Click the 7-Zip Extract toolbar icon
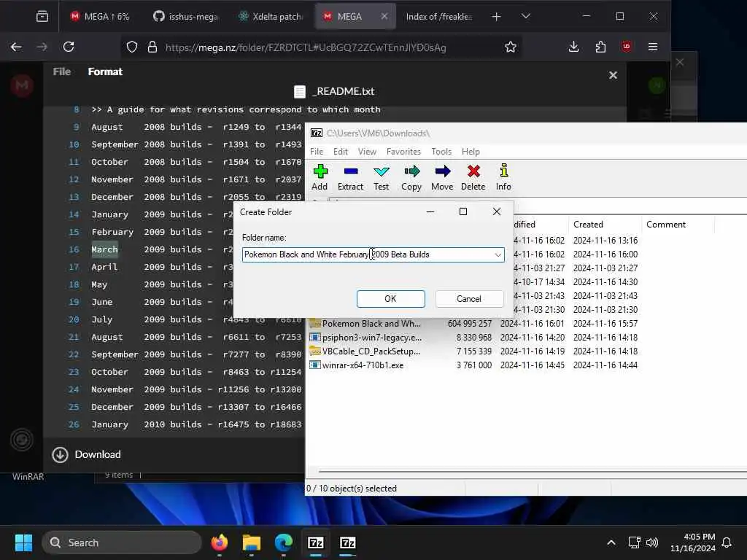Image resolution: width=747 pixels, height=560 pixels. 351,176
